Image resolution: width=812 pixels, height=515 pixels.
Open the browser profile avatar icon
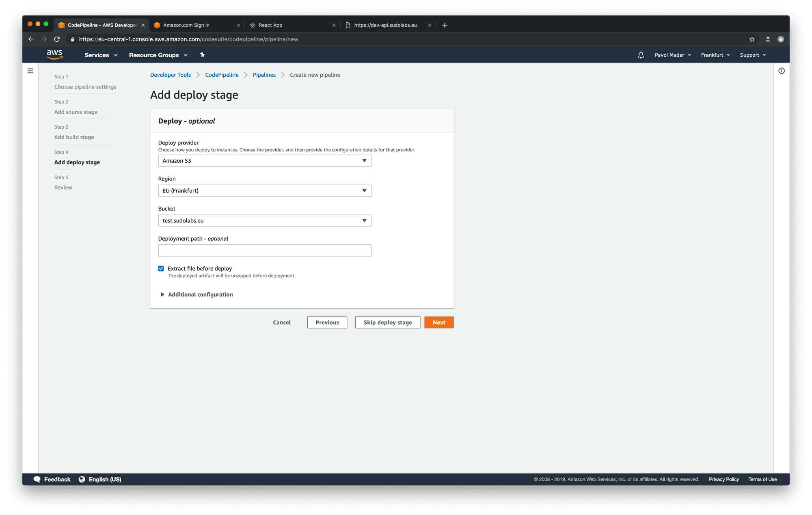coord(781,39)
